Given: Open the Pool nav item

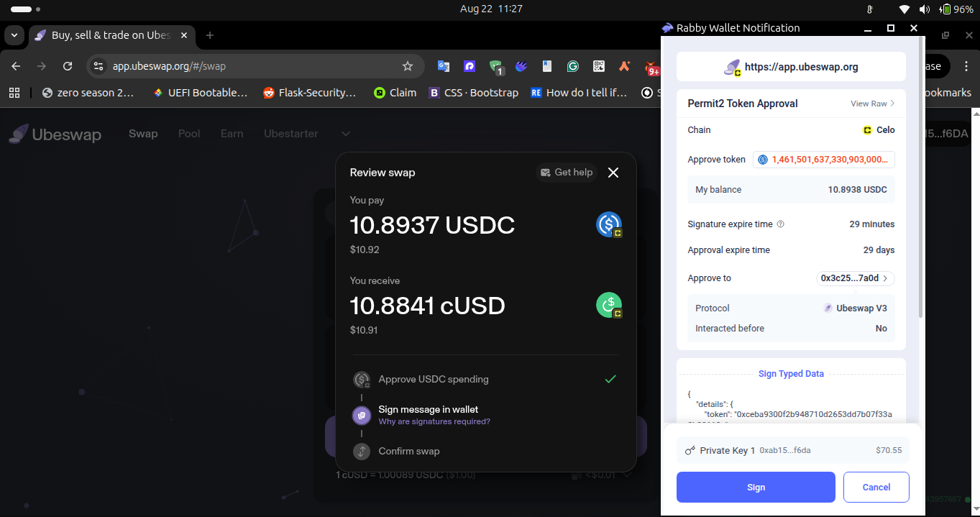Looking at the screenshot, I should [189, 134].
